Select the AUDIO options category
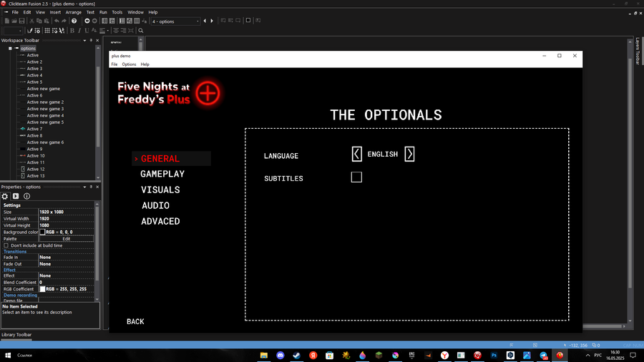Viewport: 644px width, 362px height. click(x=155, y=205)
